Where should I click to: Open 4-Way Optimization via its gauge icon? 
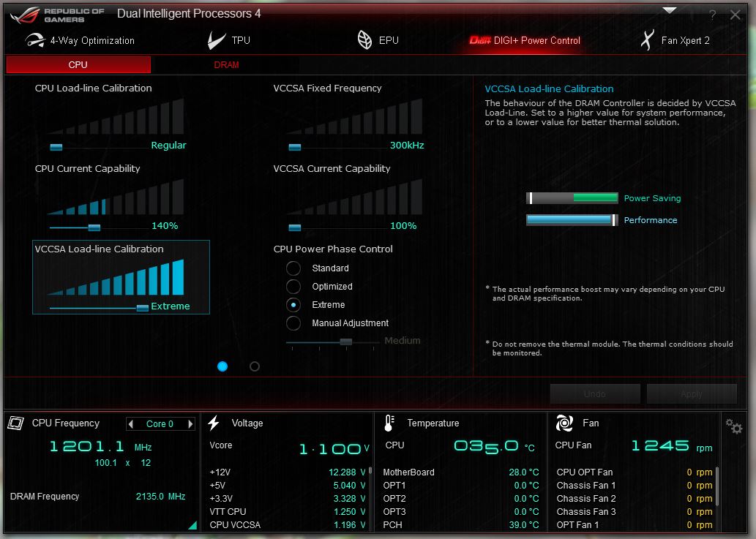(34, 40)
